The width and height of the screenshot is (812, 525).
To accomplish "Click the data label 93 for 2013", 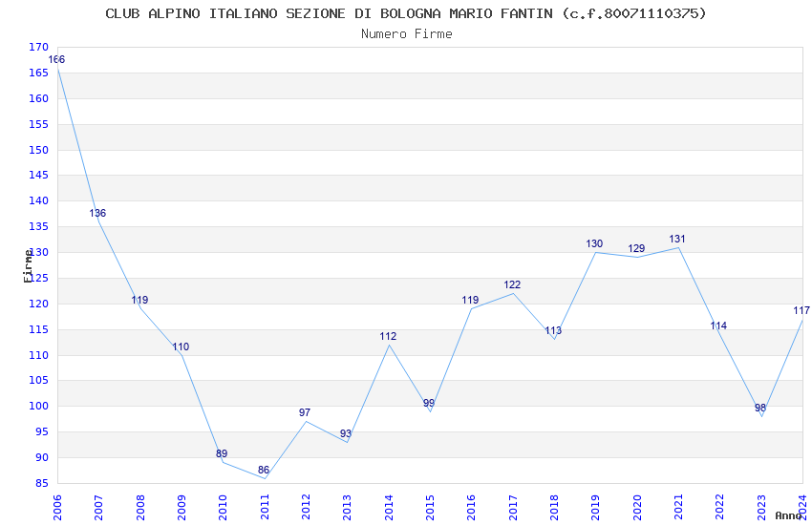I will (x=346, y=434).
